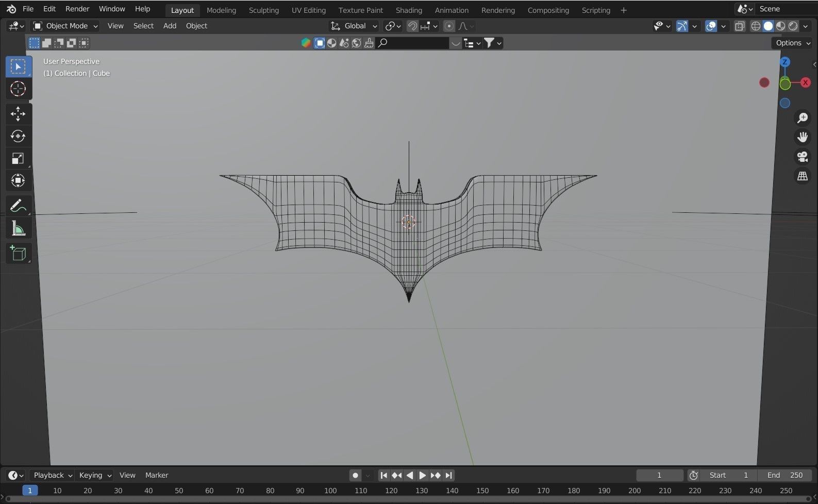Image resolution: width=818 pixels, height=504 pixels.
Task: Open the Object Mode dropdown
Action: pos(65,26)
